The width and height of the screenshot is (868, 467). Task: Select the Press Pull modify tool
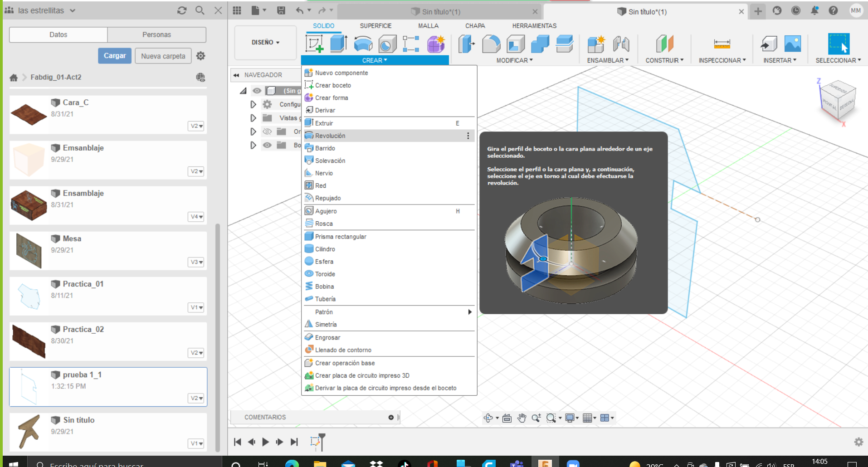click(467, 44)
